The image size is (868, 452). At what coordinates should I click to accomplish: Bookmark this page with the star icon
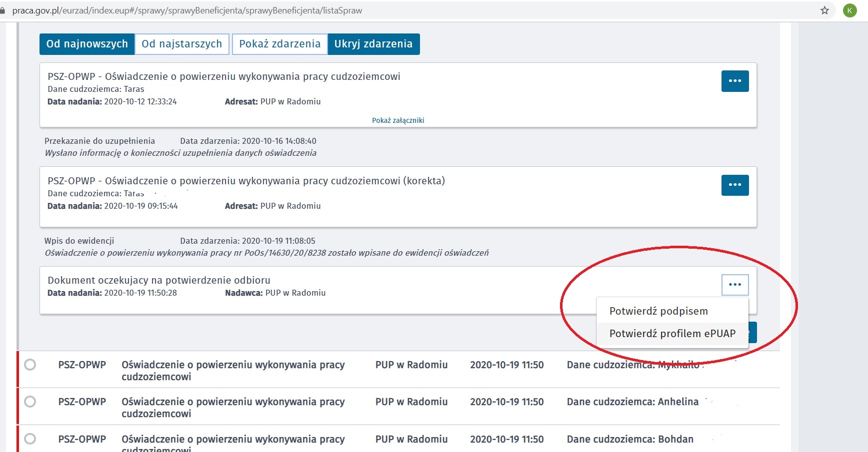824,10
